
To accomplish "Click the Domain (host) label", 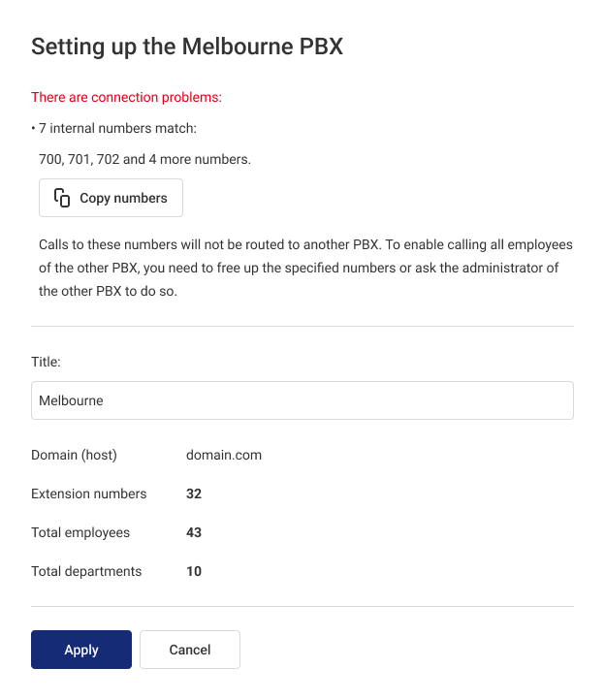I will [x=74, y=455].
